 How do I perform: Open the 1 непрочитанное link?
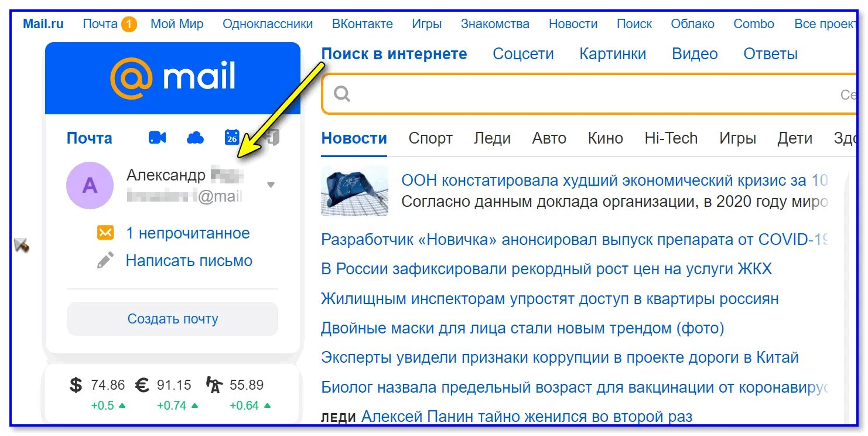tap(188, 233)
